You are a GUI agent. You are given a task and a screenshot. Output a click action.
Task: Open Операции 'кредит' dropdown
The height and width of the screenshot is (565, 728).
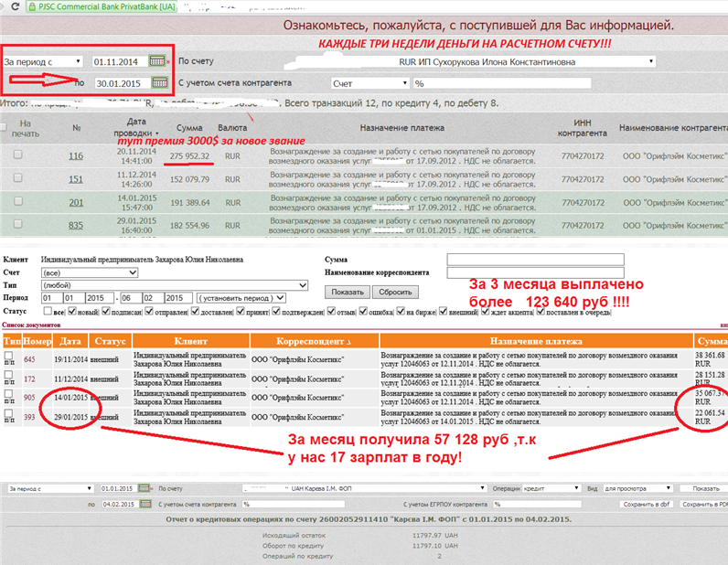click(x=551, y=488)
